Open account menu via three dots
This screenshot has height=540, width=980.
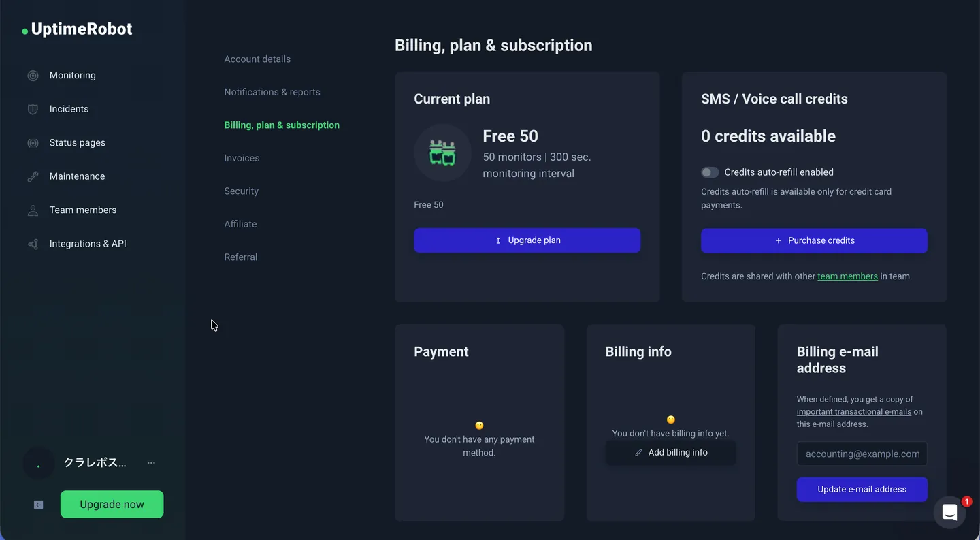[151, 463]
